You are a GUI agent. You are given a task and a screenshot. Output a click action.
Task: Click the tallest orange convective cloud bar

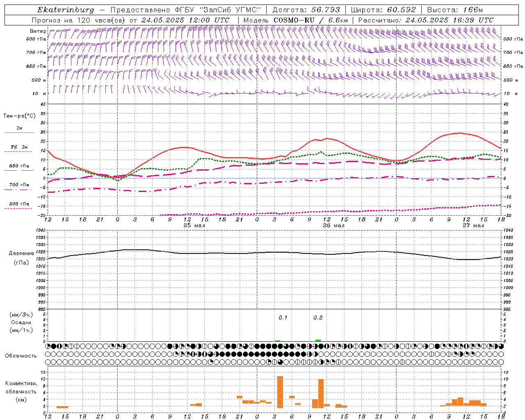click(280, 392)
